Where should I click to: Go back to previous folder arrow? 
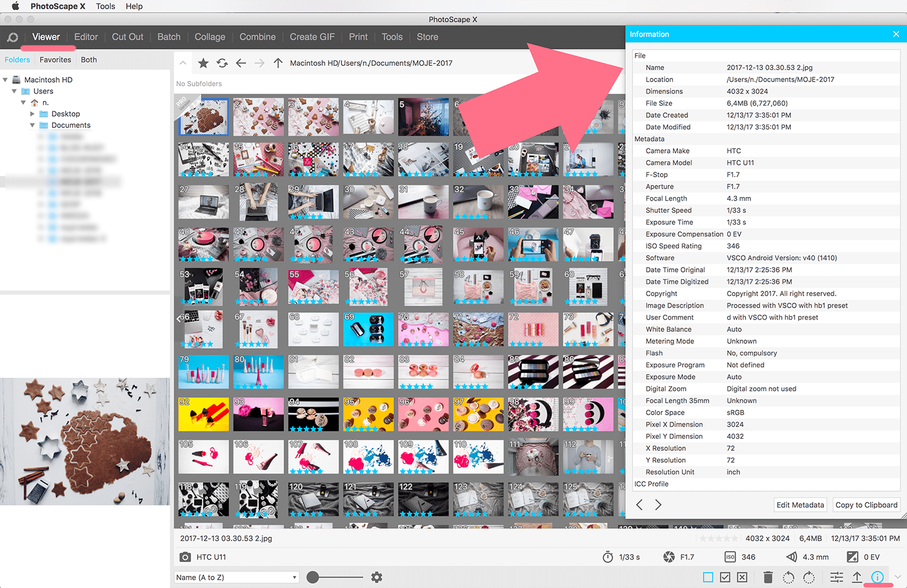pos(241,63)
